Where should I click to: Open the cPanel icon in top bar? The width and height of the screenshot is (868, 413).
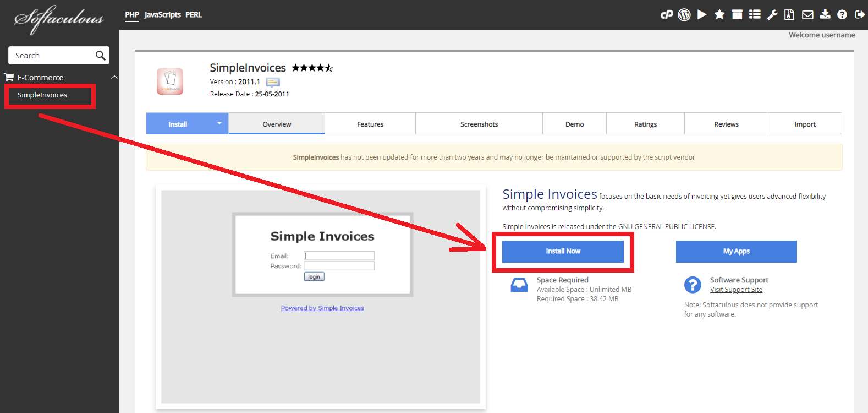pyautogui.click(x=667, y=15)
